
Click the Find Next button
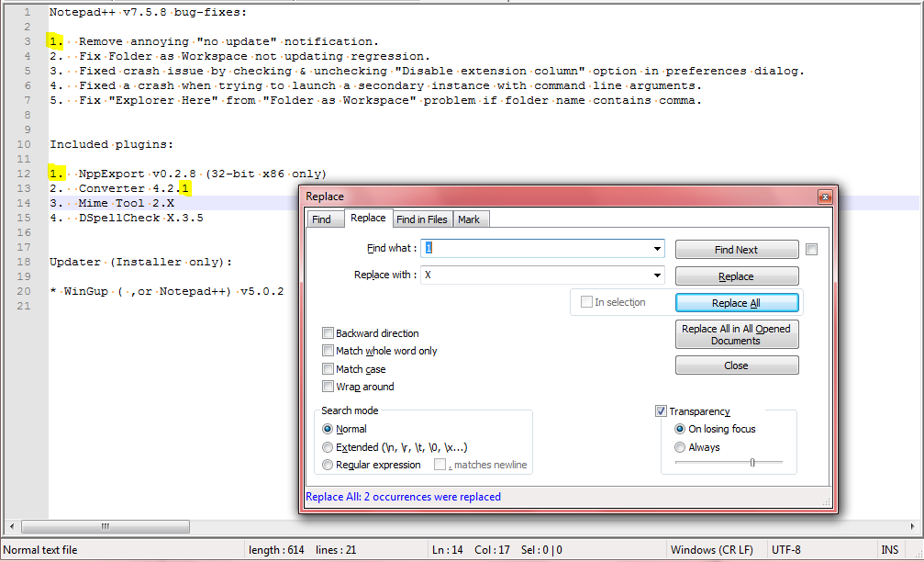coord(737,250)
